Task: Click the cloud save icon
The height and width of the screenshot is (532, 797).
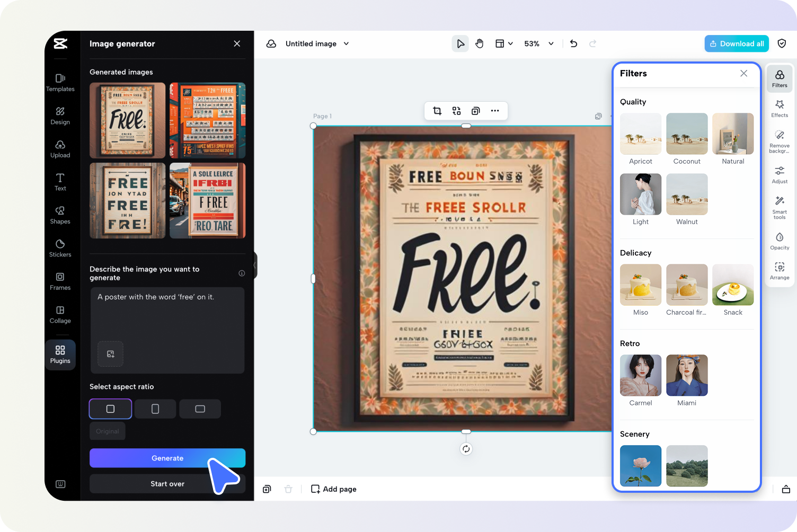Action: coord(271,44)
